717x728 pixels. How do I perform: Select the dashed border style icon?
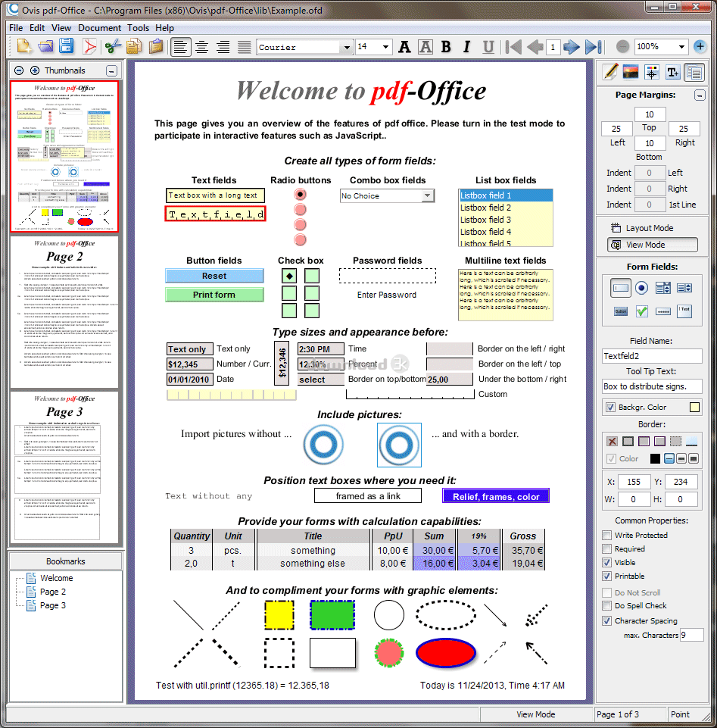click(675, 442)
